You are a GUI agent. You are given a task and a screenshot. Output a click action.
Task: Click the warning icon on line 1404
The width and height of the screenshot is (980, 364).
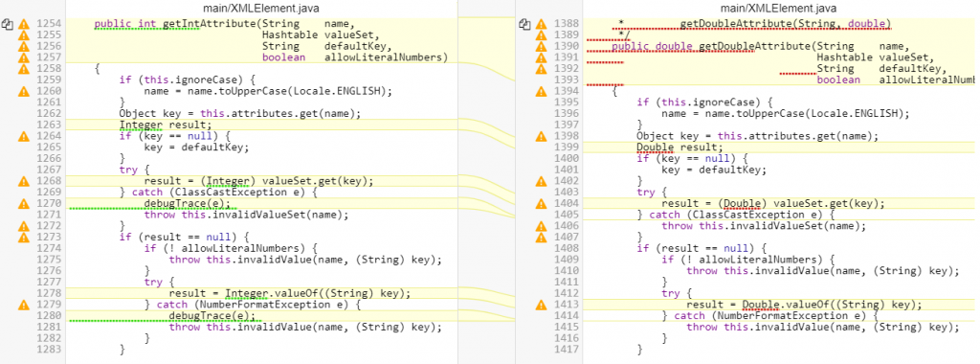[542, 204]
